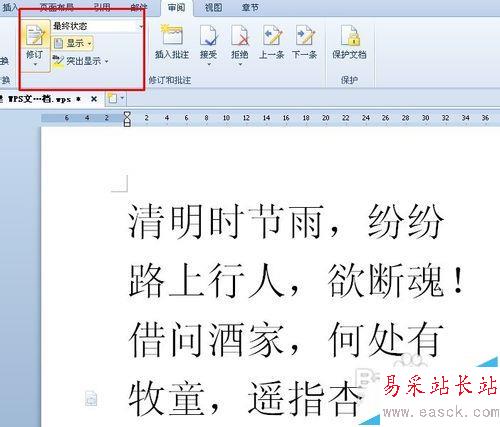Expand the 接受 dropdown arrow

tap(209, 64)
